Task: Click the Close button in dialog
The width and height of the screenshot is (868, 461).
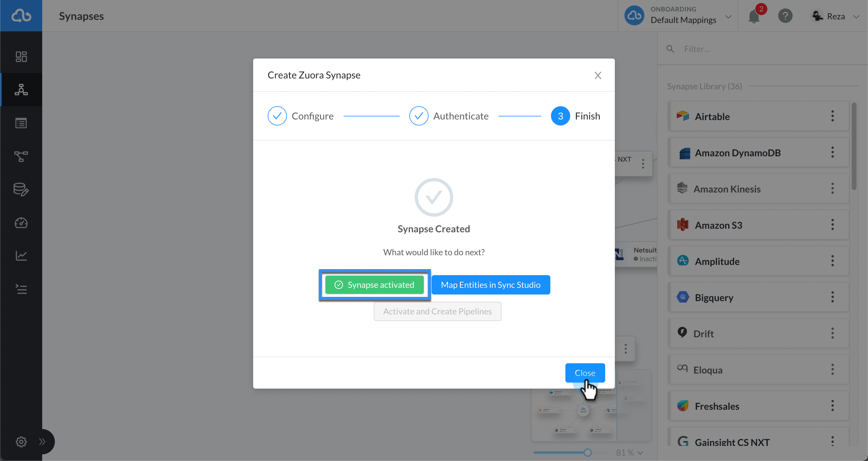Action: [x=585, y=373]
